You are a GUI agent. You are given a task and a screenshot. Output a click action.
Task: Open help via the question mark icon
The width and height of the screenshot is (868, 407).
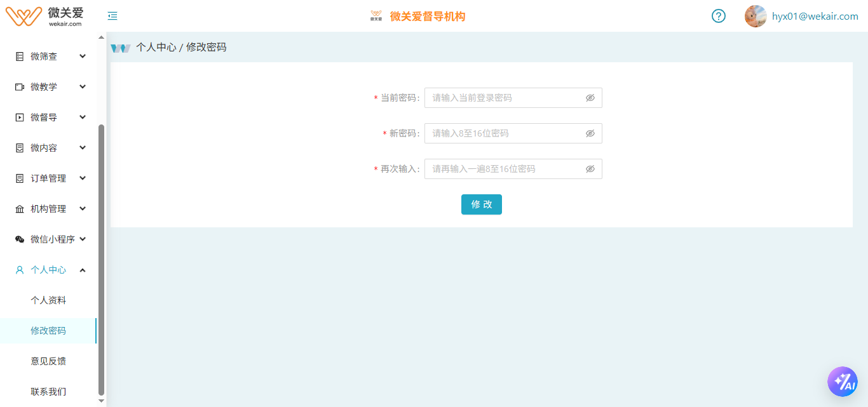(x=718, y=17)
